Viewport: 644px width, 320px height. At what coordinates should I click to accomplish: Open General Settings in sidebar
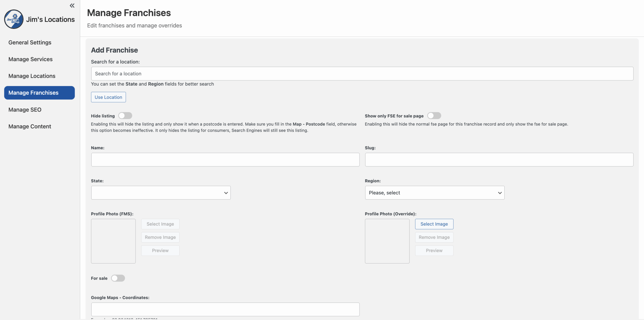pos(30,42)
